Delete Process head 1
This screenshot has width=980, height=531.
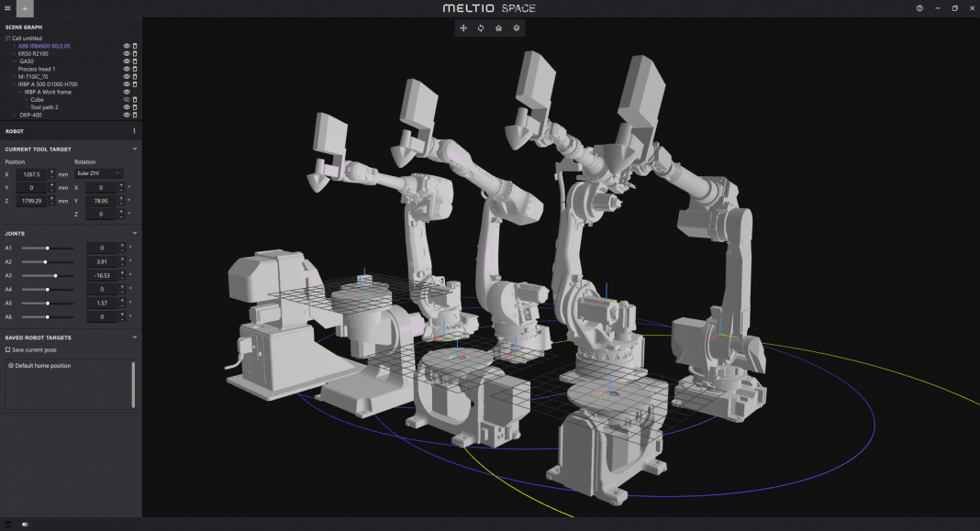coord(134,69)
